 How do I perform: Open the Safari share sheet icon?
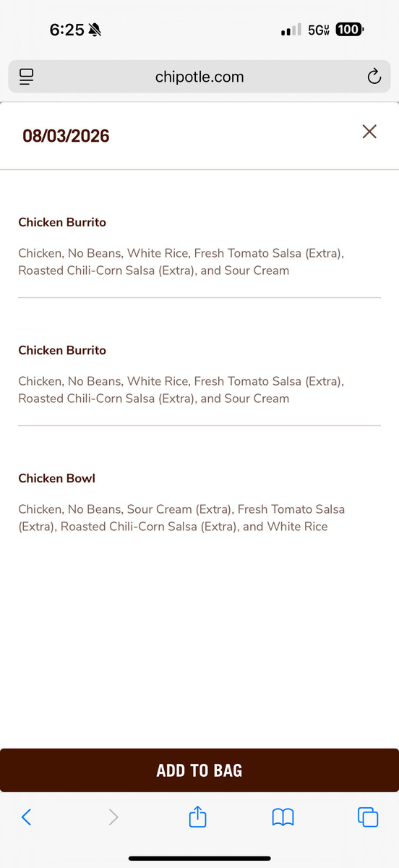[198, 816]
